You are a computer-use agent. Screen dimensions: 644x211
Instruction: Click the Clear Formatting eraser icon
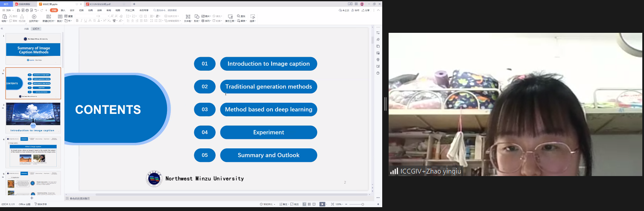click(x=121, y=16)
